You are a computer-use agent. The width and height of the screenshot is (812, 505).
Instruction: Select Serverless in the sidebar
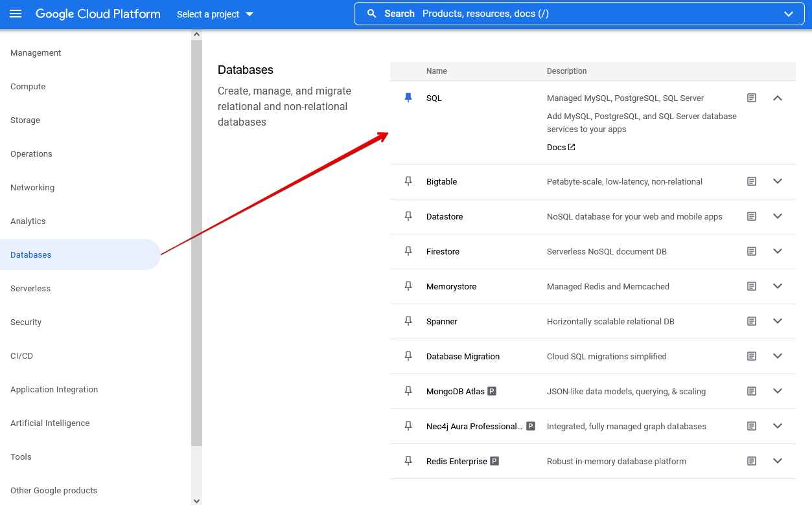click(30, 289)
